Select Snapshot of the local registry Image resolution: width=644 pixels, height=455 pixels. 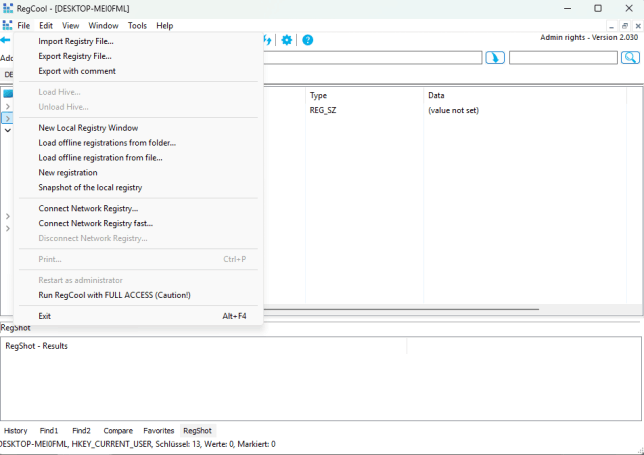pos(90,187)
